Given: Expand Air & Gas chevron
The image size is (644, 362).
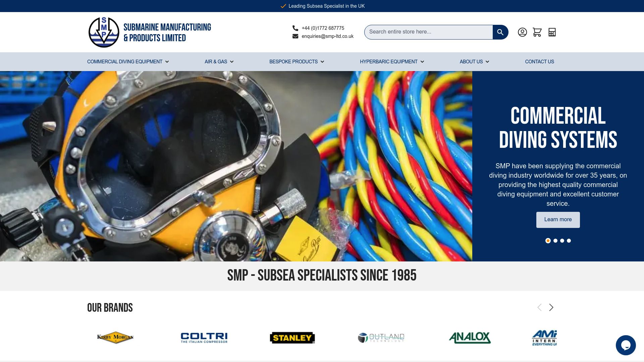Looking at the screenshot, I should point(232,62).
